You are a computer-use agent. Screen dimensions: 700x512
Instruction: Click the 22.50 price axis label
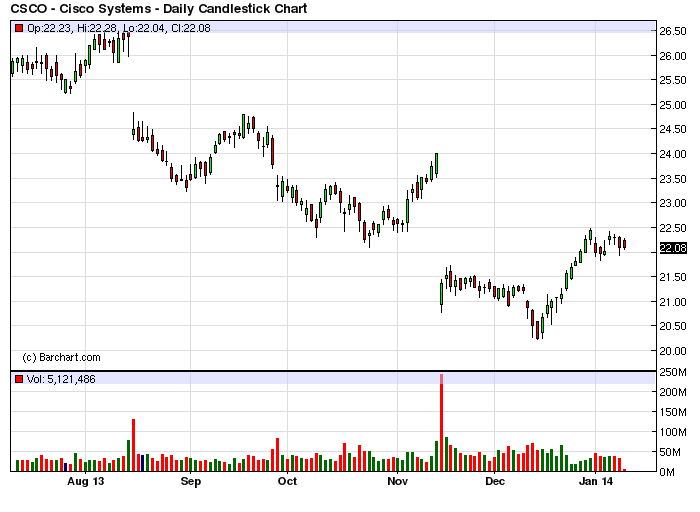[x=673, y=228]
